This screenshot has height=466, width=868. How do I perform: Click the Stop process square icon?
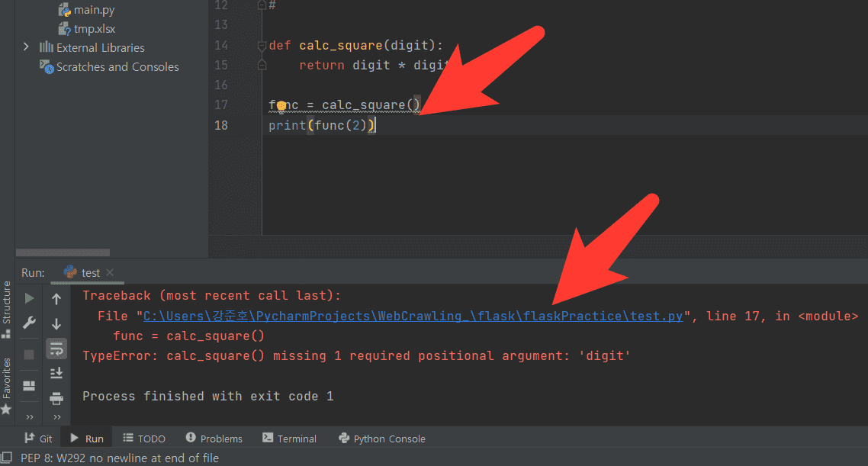click(x=29, y=354)
